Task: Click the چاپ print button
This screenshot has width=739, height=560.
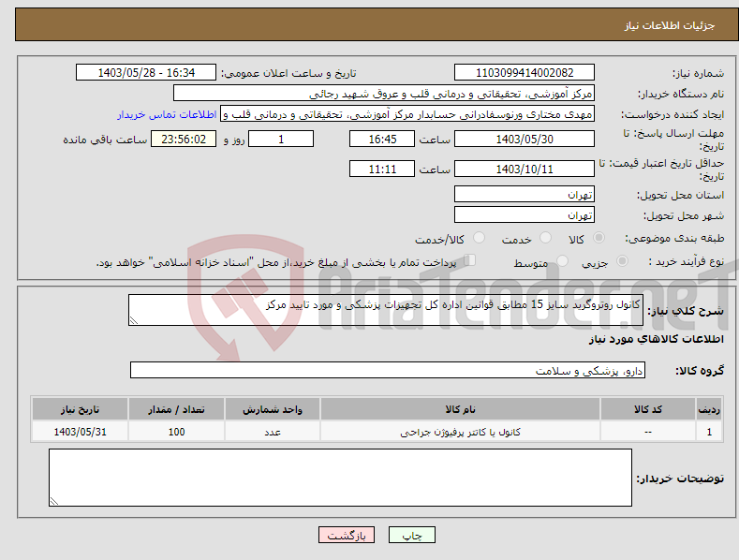Action: pos(412,535)
